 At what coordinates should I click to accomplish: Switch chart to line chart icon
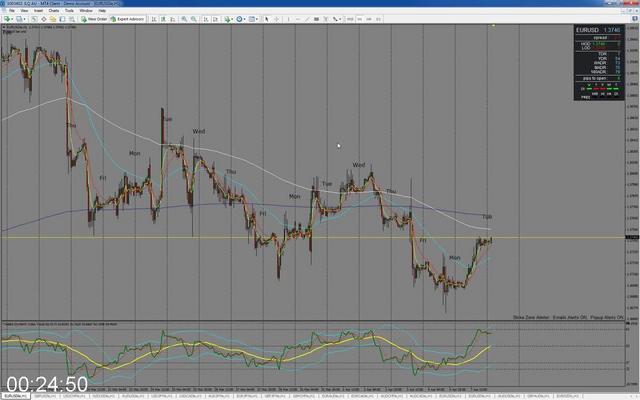coord(173,19)
